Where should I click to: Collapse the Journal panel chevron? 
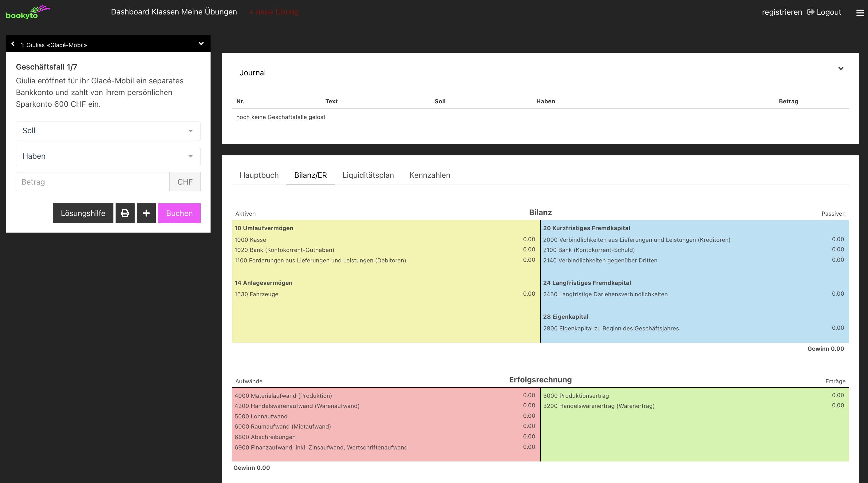[841, 69]
